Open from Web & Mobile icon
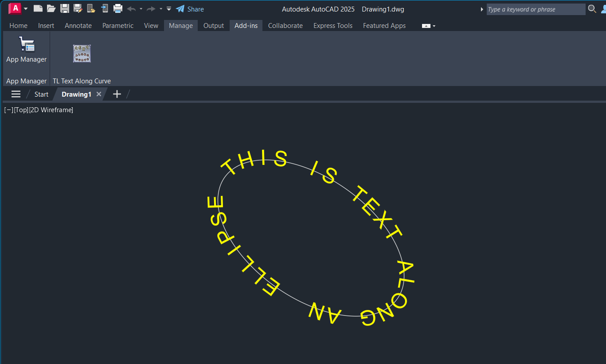This screenshot has width=606, height=364. [91, 8]
